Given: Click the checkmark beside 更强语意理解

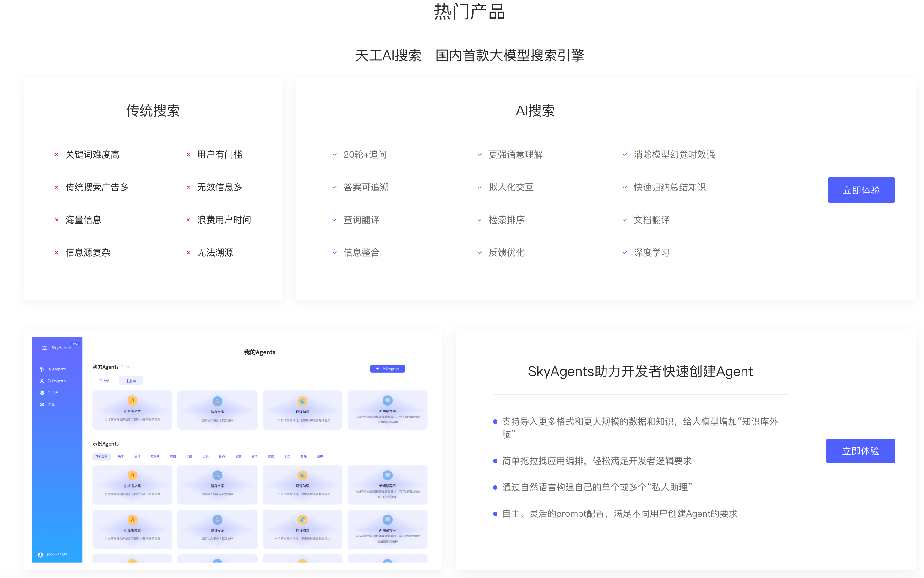Looking at the screenshot, I should click(480, 155).
